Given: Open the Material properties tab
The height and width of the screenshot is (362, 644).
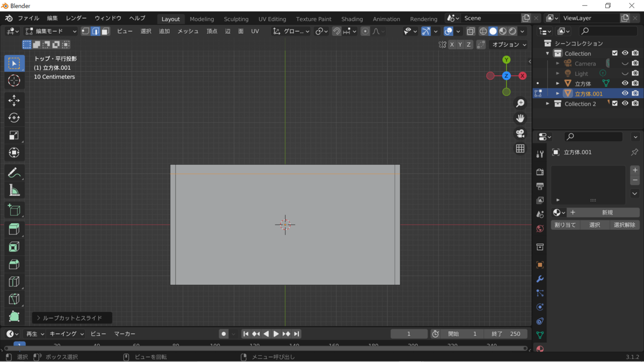Looking at the screenshot, I should [x=540, y=348].
